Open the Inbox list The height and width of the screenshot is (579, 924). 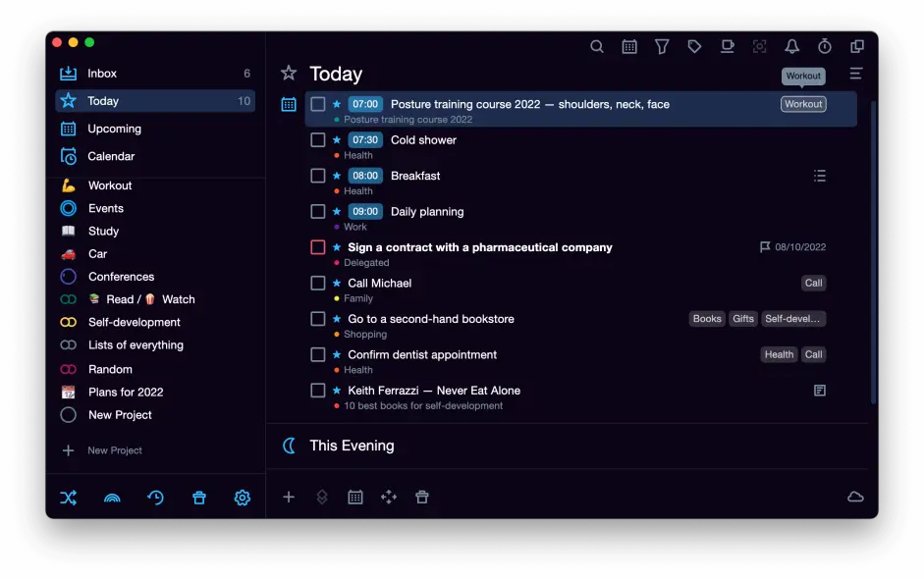point(102,74)
